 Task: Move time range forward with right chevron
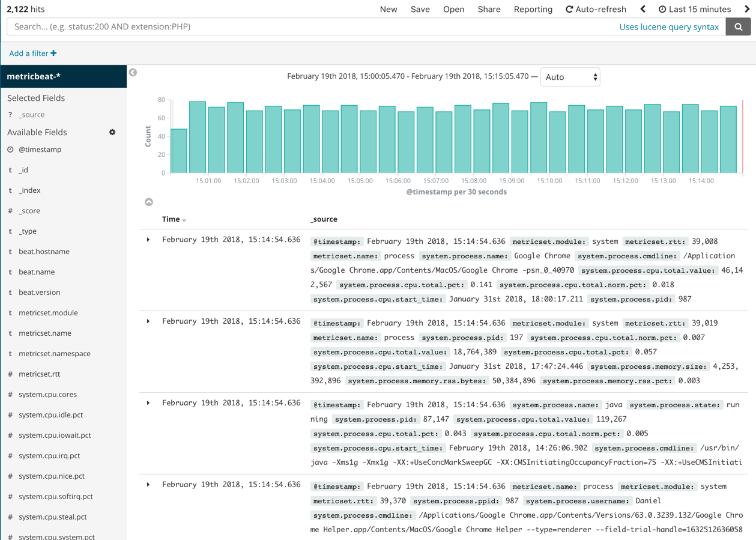tap(748, 9)
